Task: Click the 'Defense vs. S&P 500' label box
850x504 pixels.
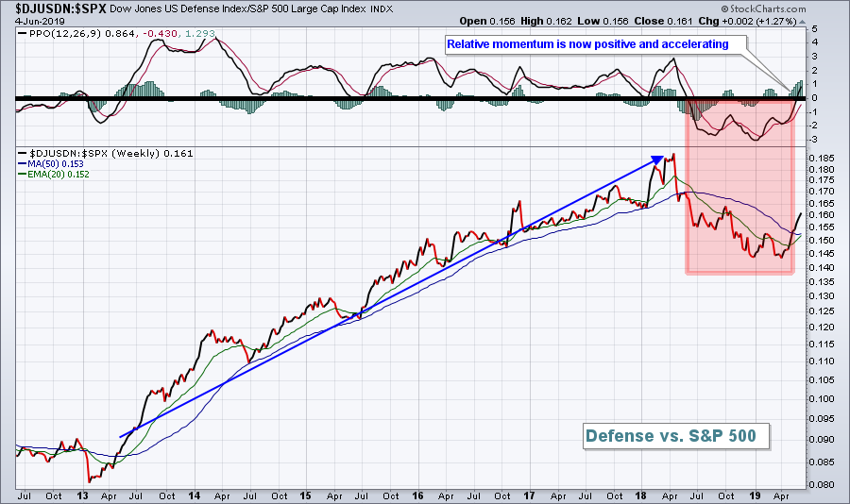Action: pos(676,436)
